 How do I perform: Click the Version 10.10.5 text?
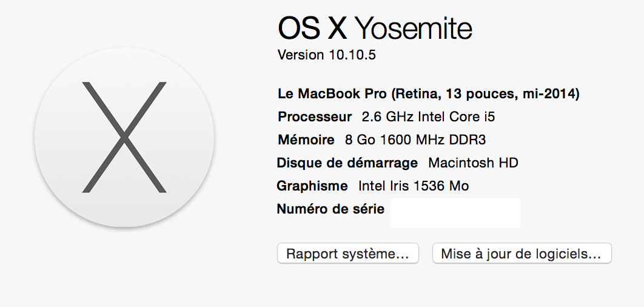click(x=327, y=55)
